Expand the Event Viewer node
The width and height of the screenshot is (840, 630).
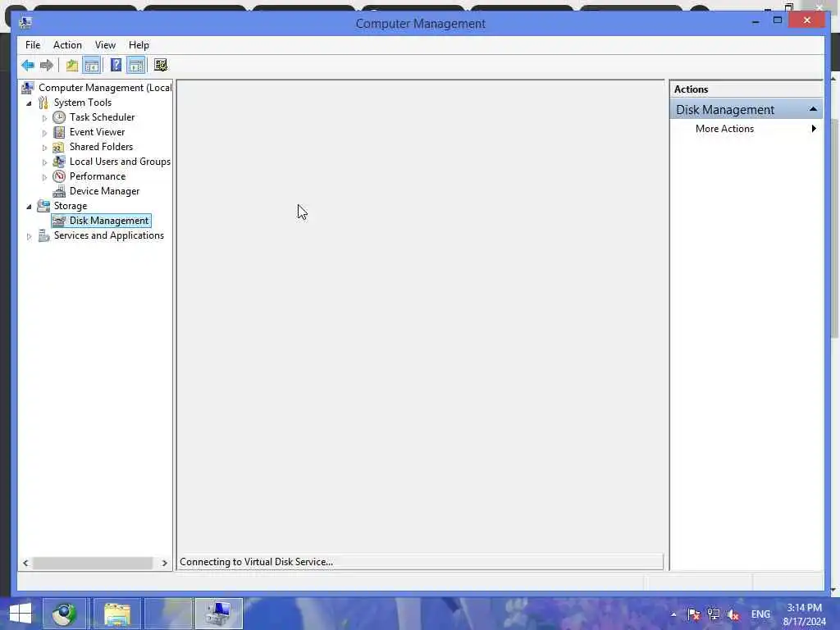[44, 133]
